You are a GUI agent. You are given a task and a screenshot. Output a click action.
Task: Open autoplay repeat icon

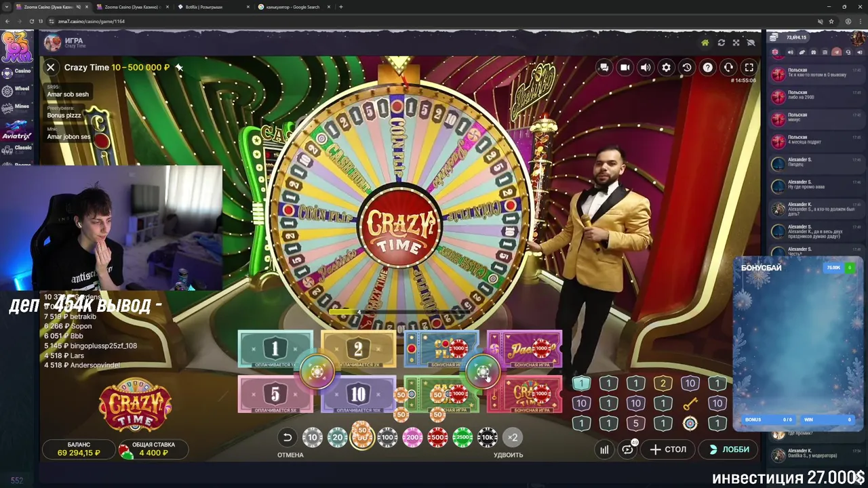tap(627, 449)
